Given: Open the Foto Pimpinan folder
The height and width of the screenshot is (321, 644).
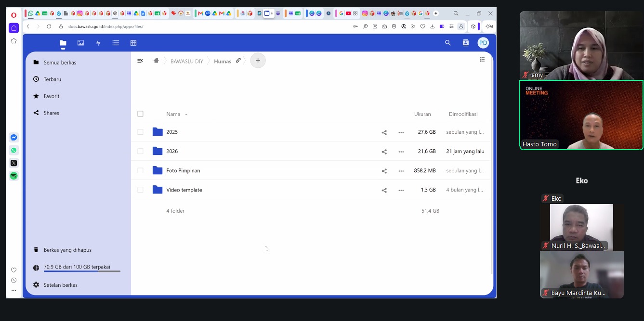Looking at the screenshot, I should tap(183, 170).
